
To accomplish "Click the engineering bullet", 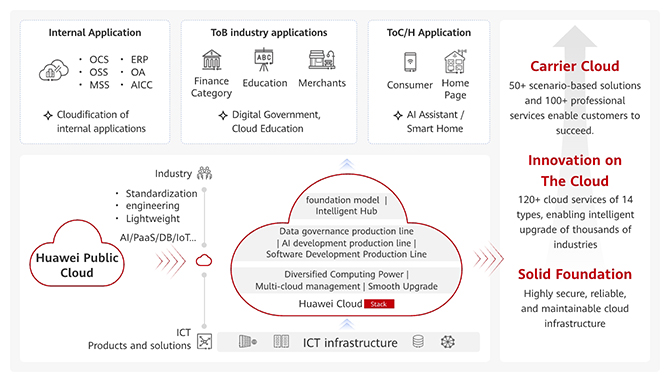I will pos(153,206).
